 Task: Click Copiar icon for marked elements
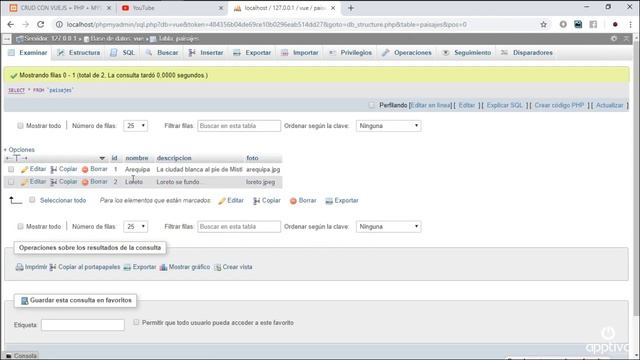tap(256, 201)
